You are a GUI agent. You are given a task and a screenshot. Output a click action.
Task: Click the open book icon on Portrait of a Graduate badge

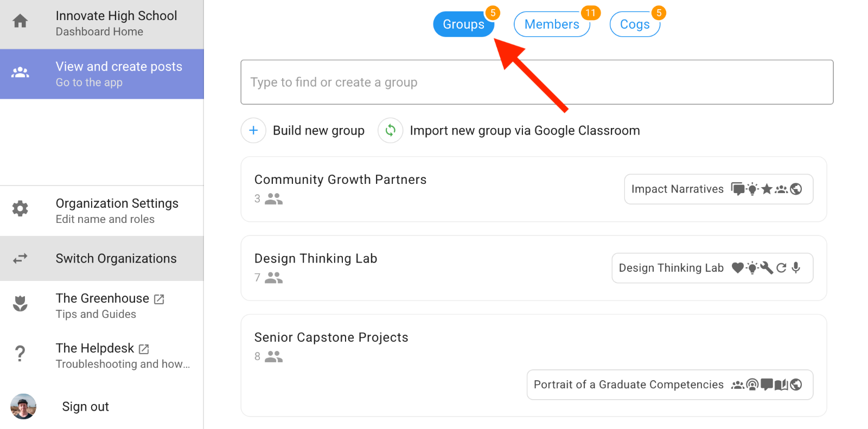(781, 385)
